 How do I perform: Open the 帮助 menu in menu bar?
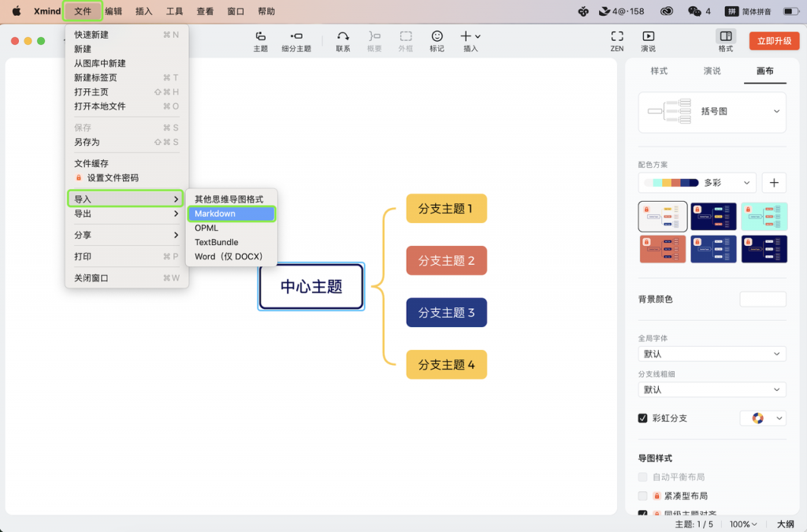click(x=266, y=11)
